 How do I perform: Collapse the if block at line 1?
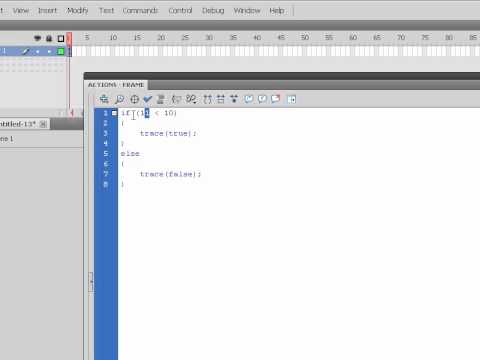coord(114,113)
